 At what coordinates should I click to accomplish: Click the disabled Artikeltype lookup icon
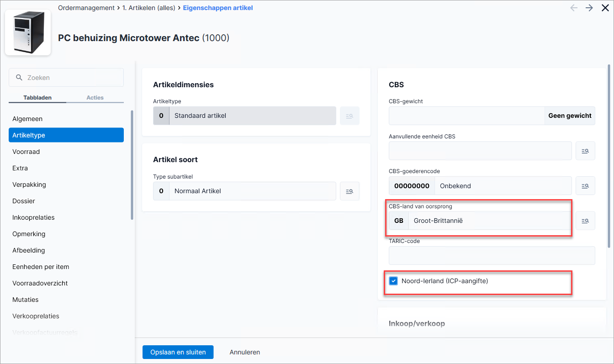[349, 116]
